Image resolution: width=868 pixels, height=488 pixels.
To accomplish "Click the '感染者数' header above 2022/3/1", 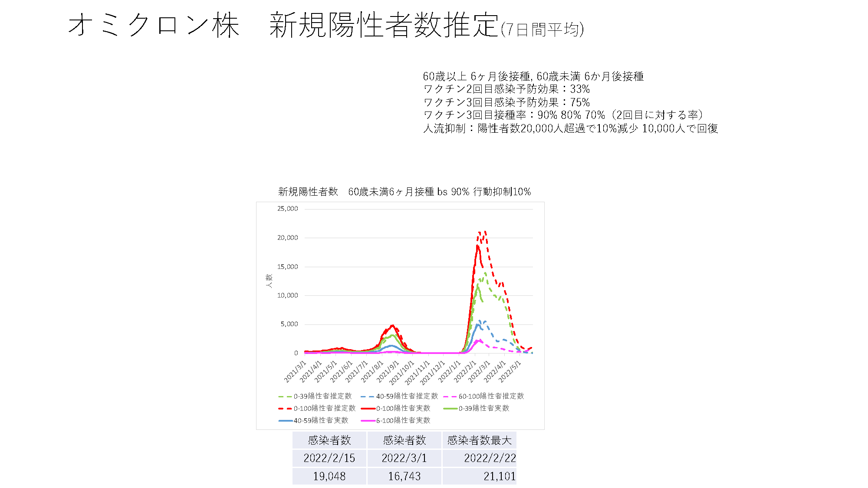I will [x=404, y=440].
